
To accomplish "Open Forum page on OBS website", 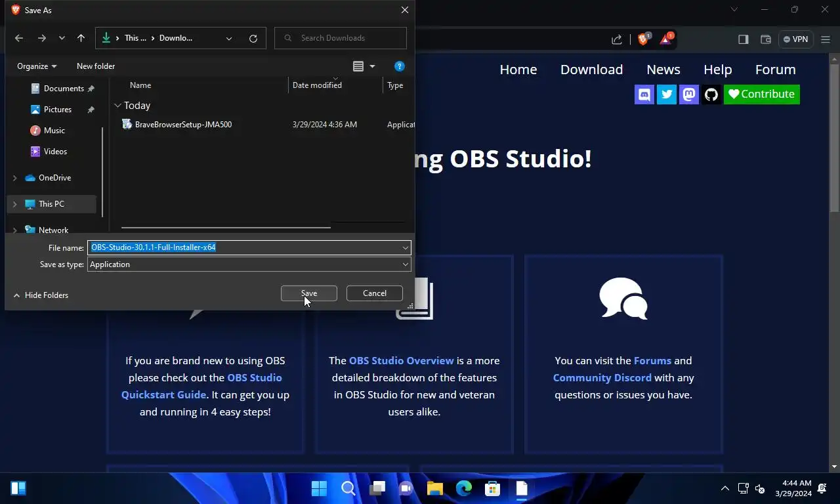I will click(x=776, y=70).
